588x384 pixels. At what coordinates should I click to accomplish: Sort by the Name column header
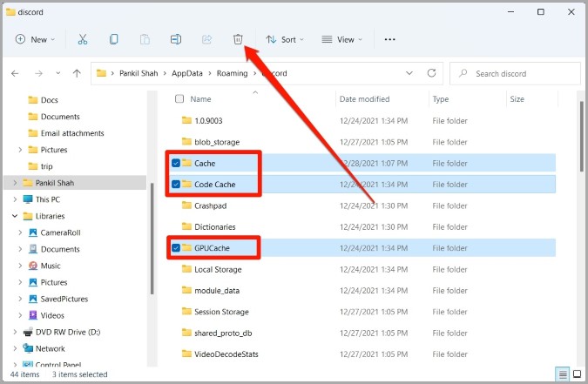200,99
